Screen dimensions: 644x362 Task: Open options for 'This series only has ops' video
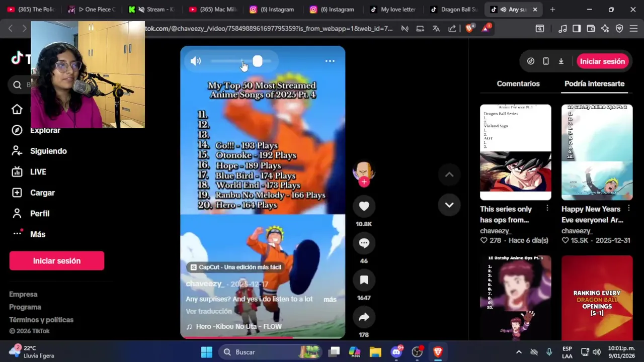click(547, 208)
